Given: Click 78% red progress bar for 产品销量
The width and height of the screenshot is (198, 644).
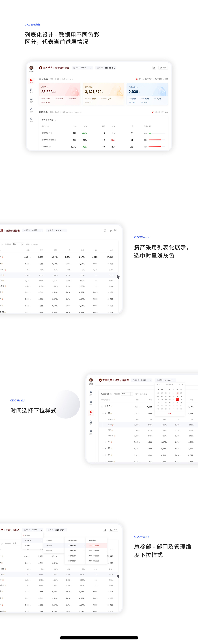Looking at the screenshot, I should coord(157,147).
